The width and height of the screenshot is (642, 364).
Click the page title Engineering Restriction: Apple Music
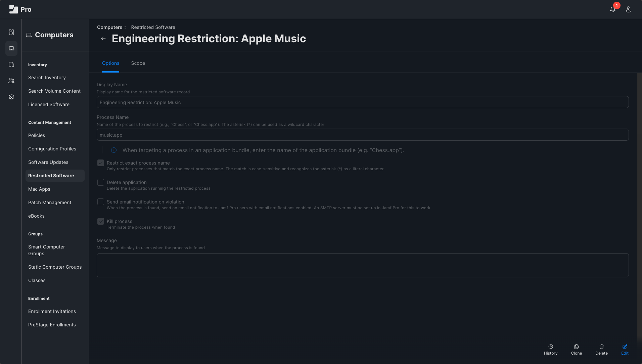[x=209, y=39]
